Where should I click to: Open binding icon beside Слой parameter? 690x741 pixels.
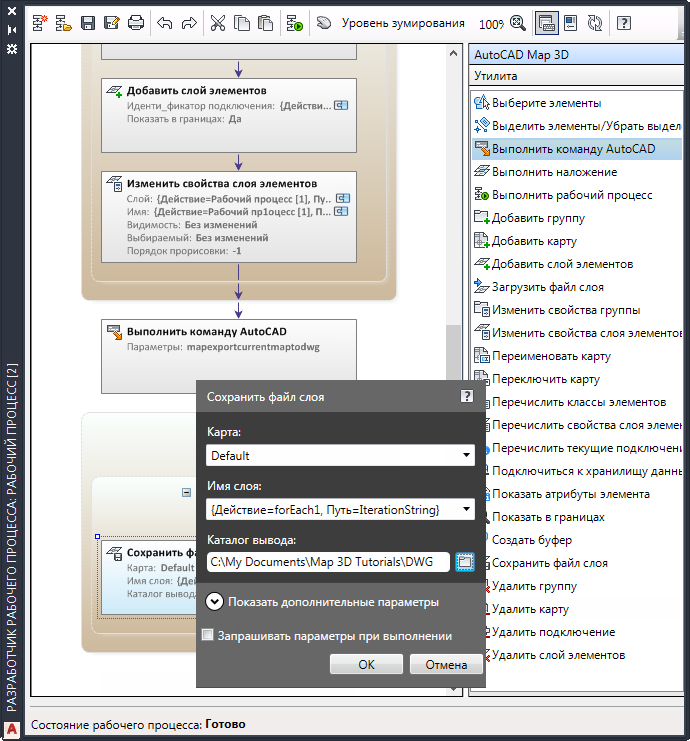click(x=343, y=198)
